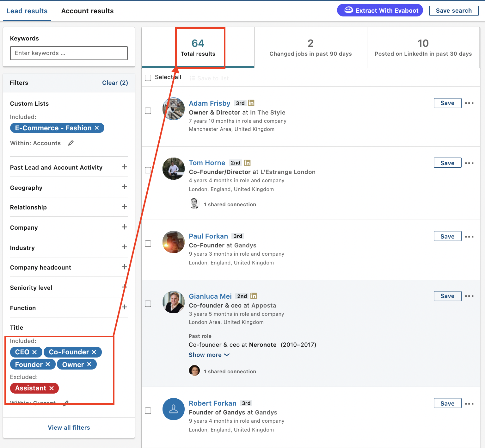Viewport: 485px width, 448px height.
Task: Remove the E-Commerce - Fashion list filter
Action: [97, 128]
